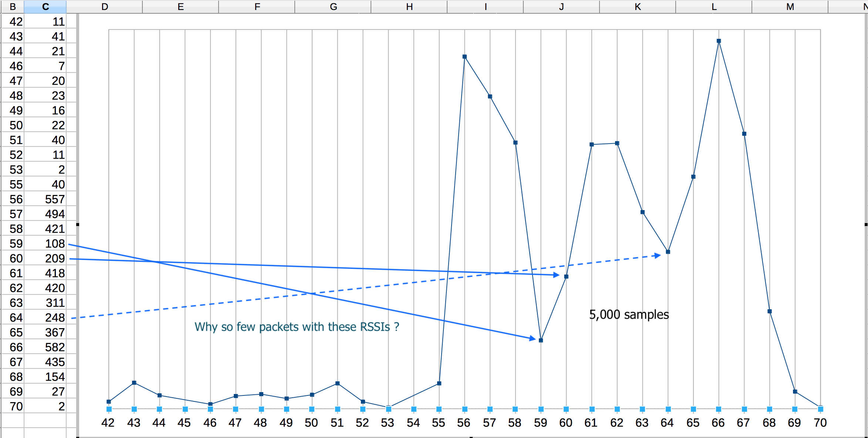Select the data point above x-axis label 56
The image size is (868, 438).
tap(464, 56)
